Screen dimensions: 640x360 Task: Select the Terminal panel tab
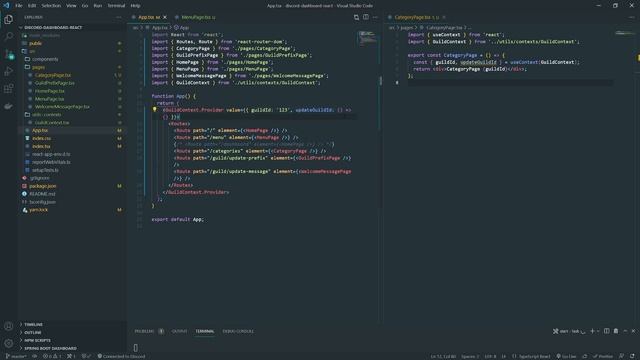pyautogui.click(x=204, y=331)
